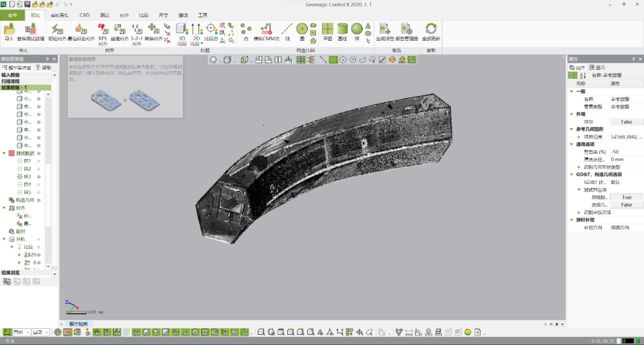
Task: Open the 3D 比较 cube tool
Action: [181, 29]
